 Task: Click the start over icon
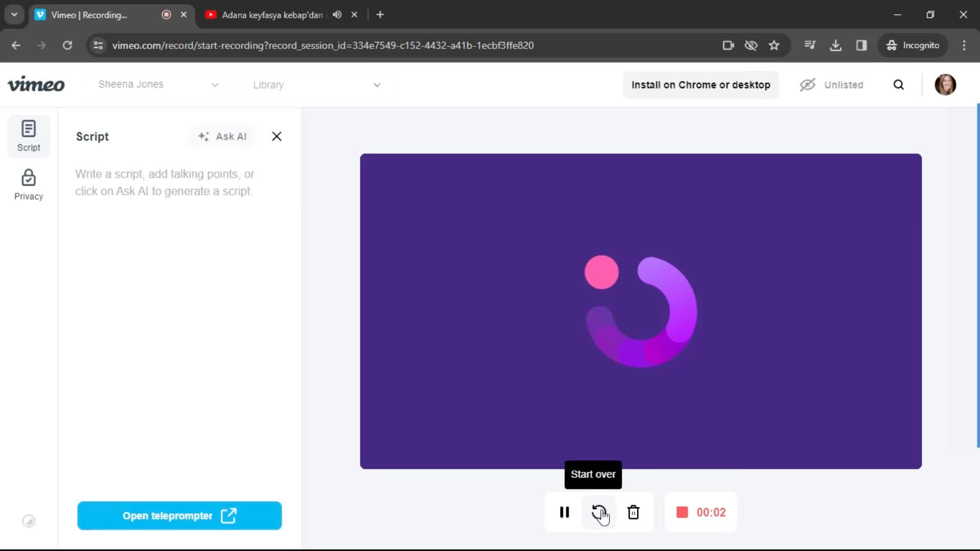click(599, 512)
